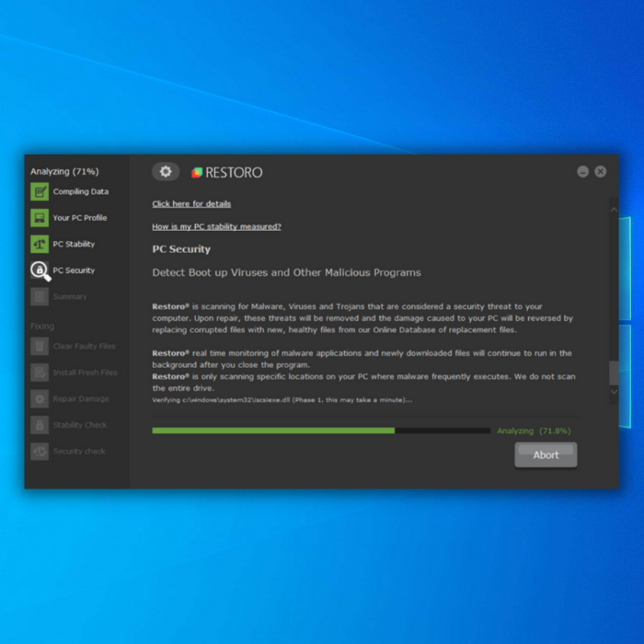
Task: Select the PC Security label
Action: coord(74,270)
